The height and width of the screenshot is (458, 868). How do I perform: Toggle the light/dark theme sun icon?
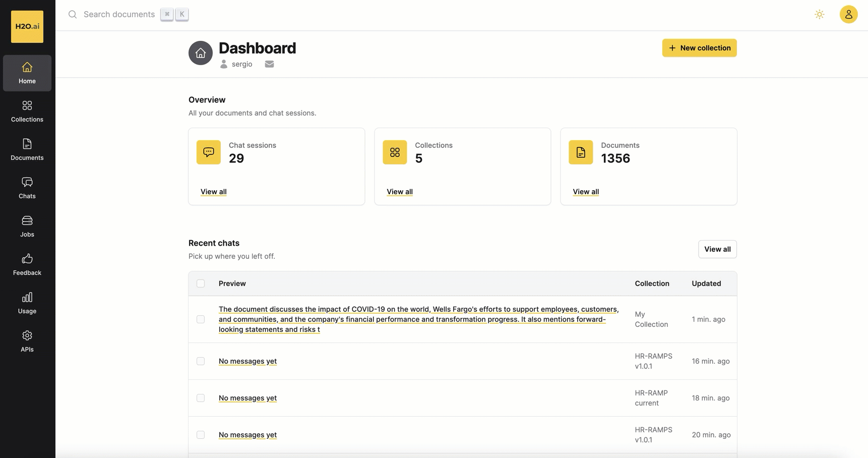pyautogui.click(x=820, y=15)
